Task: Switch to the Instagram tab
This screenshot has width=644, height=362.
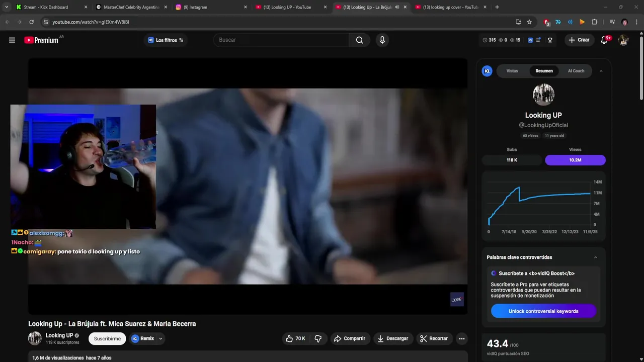Action: (x=211, y=7)
